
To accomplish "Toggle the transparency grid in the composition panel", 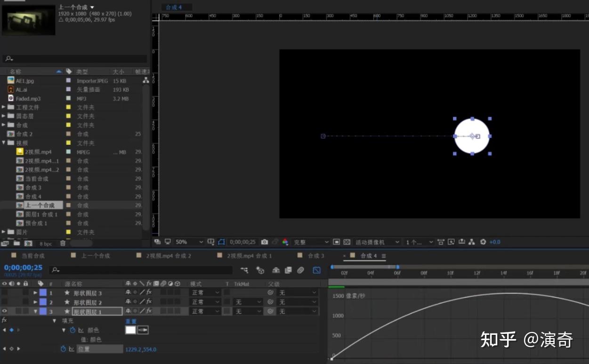I will point(347,242).
